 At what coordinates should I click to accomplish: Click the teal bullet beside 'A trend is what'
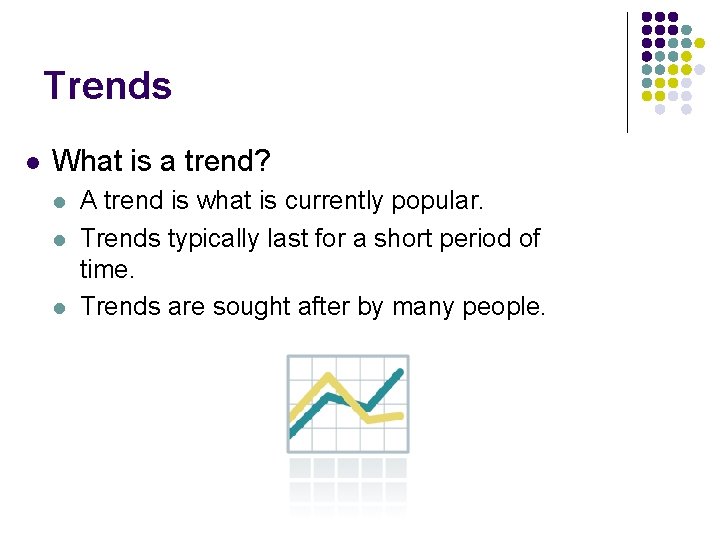[59, 202]
